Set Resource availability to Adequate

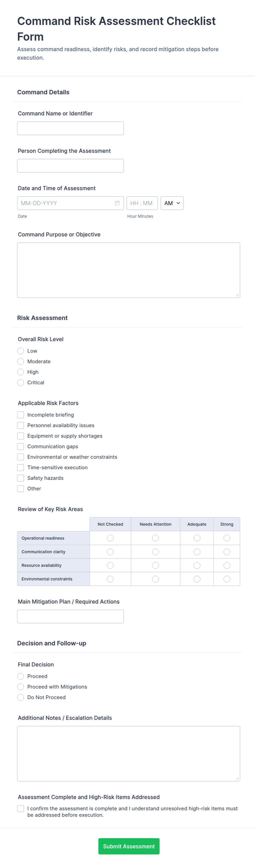click(197, 565)
